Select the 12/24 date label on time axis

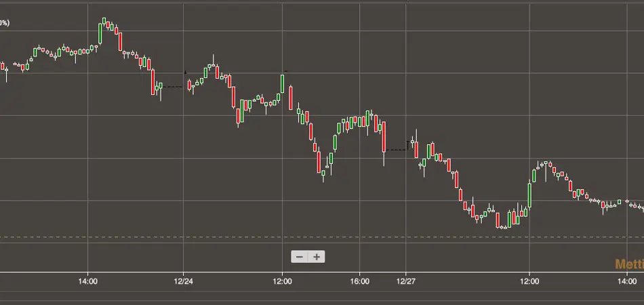183,281
